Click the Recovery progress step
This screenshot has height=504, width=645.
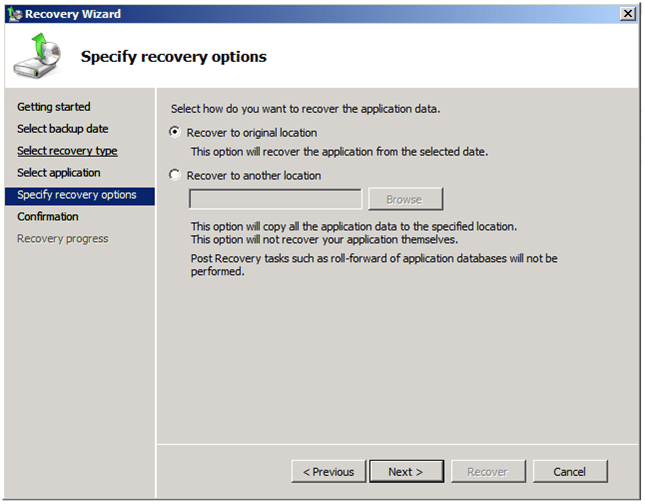63,239
